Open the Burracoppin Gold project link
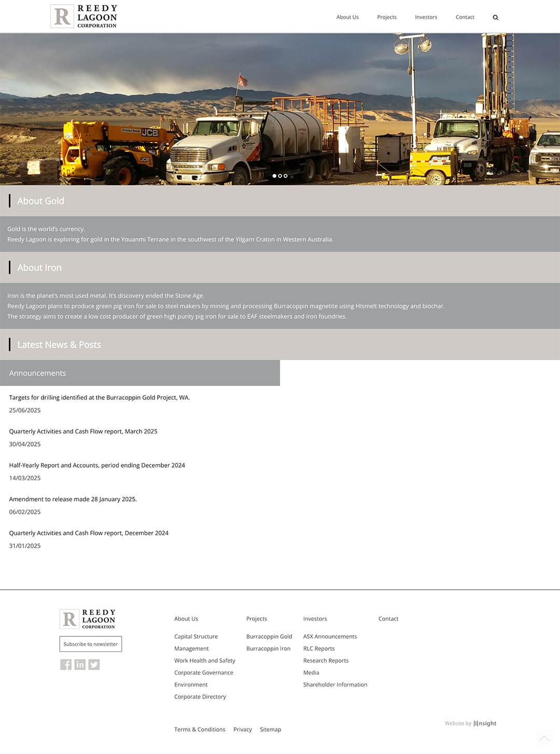Image resolution: width=560 pixels, height=754 pixels. pos(269,636)
